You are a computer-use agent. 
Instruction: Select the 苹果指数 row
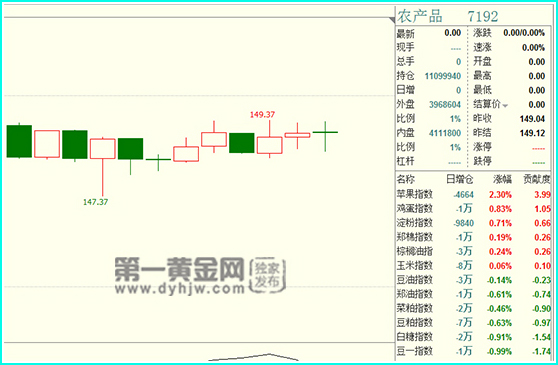pyautogui.click(x=473, y=195)
